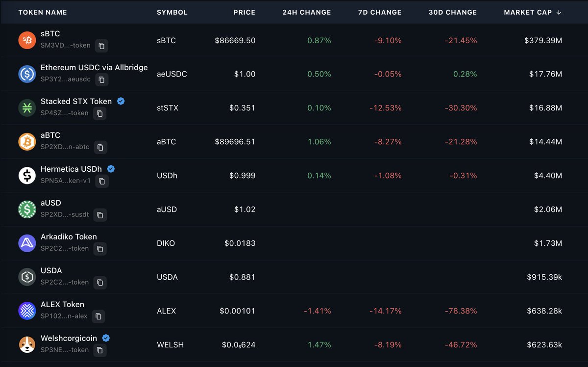Screen dimensions: 588x367
Task: Click the USDA token logo
Action: pyautogui.click(x=27, y=277)
